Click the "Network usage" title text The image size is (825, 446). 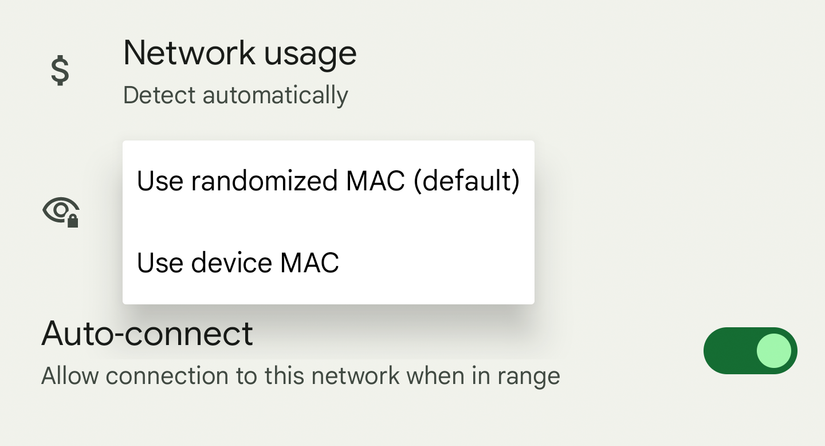(x=240, y=52)
